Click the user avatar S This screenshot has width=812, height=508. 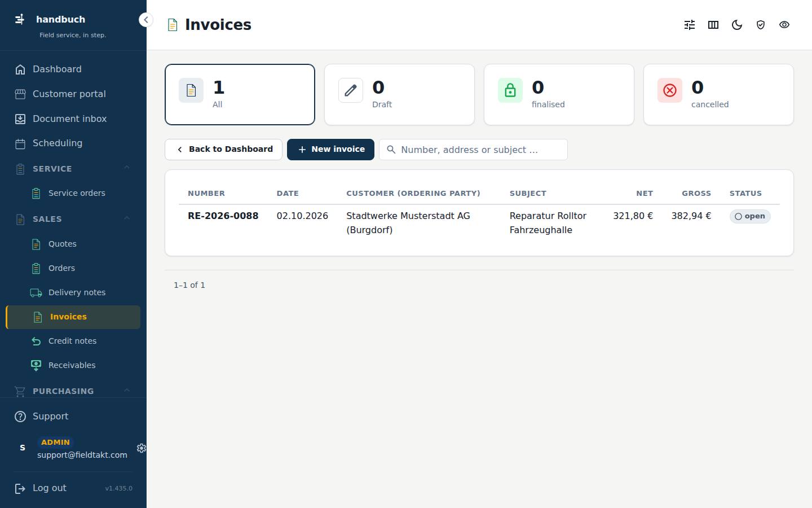(x=23, y=448)
